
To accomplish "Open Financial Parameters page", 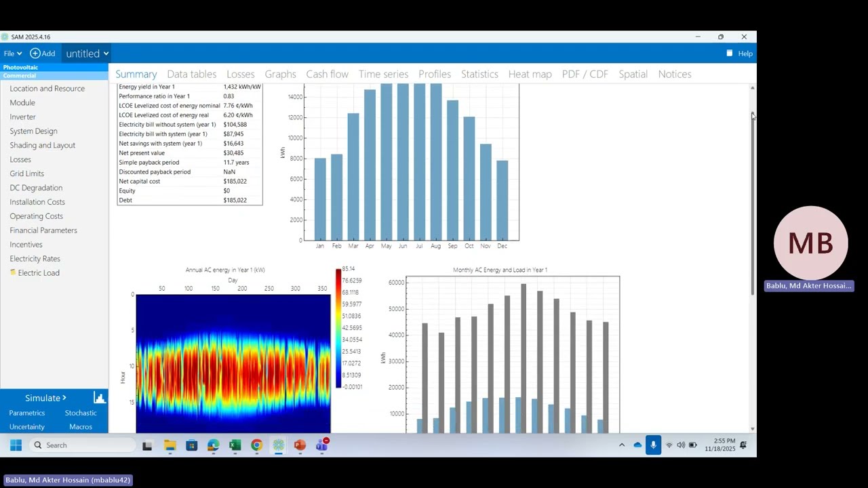I will 43,231.
